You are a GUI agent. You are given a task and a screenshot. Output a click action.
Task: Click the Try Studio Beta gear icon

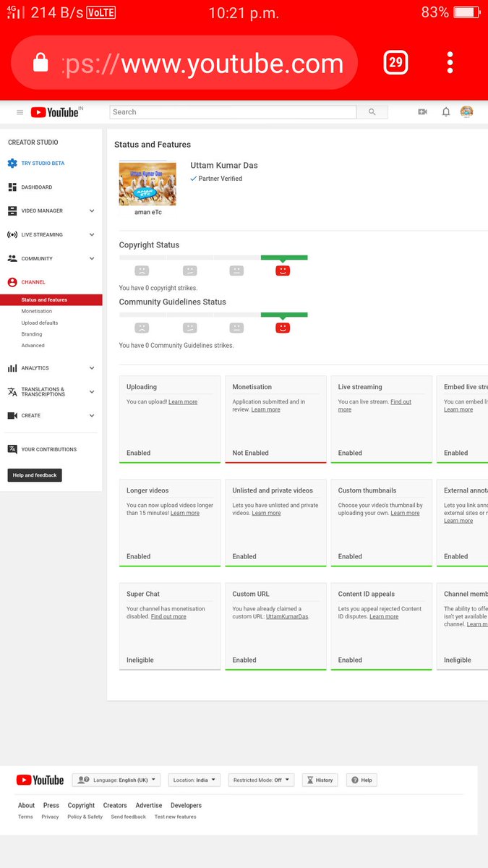(12, 163)
